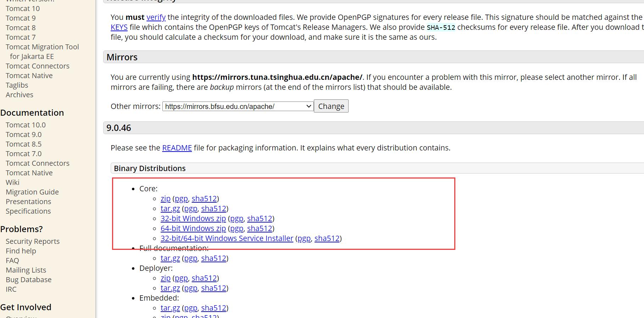This screenshot has width=644, height=318.
Task: Open Find help link
Action: 21,251
